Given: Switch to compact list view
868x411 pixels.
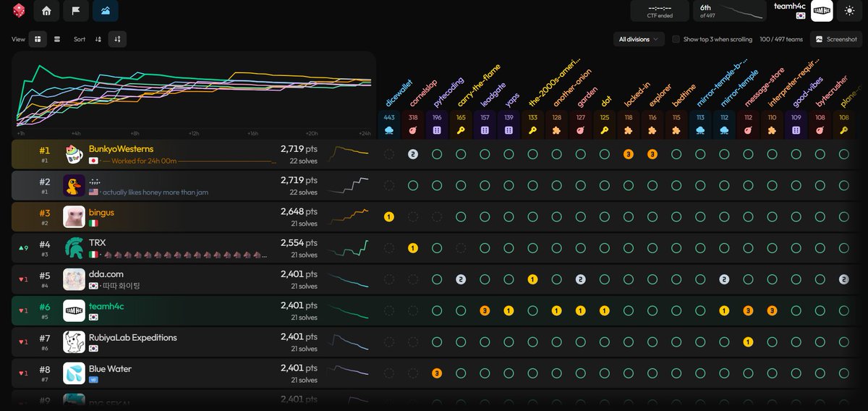Looking at the screenshot, I should coord(57,39).
